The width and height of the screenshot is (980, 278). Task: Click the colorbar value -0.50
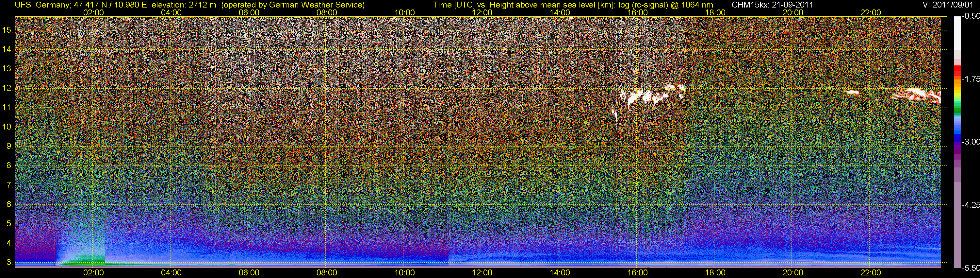(x=971, y=16)
